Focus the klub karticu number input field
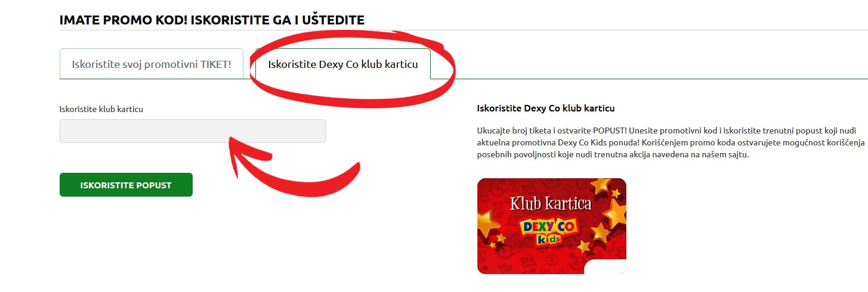Screen dimensions: 868x292 (x=193, y=131)
